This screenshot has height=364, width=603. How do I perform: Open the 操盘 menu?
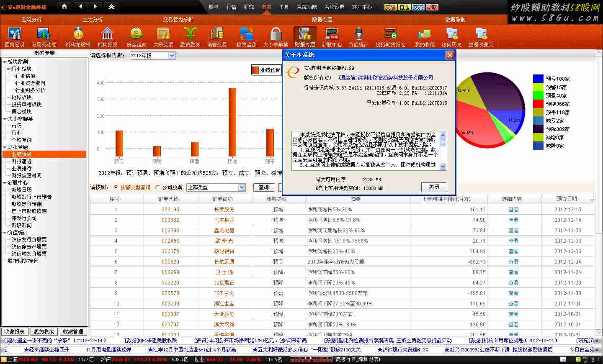point(214,7)
